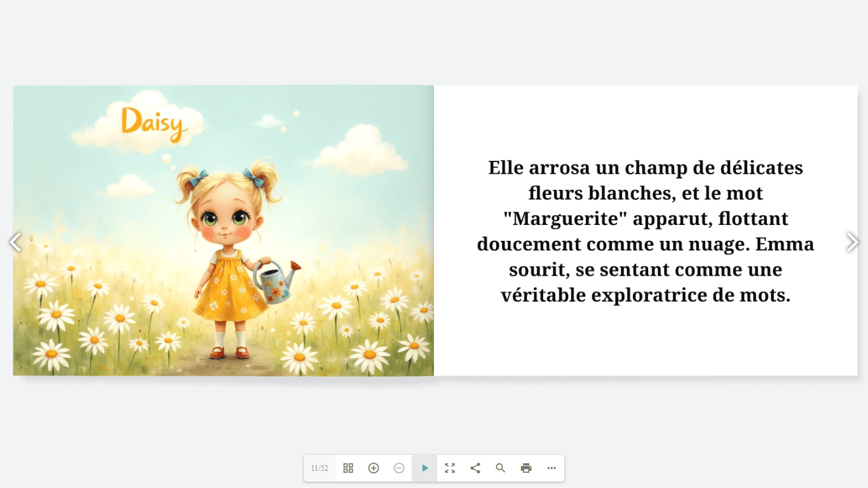
Task: Share the flipbook
Action: [x=475, y=468]
